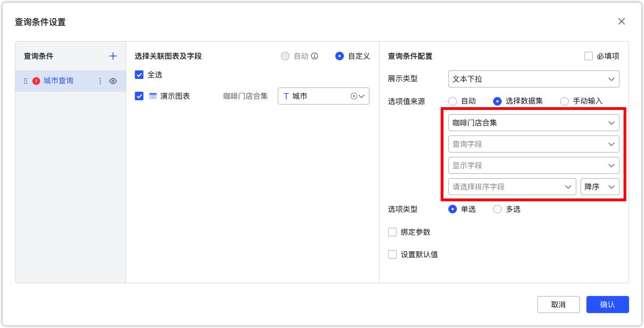Select the 多选 radio option
Screen dimensions: 644x328
497,209
